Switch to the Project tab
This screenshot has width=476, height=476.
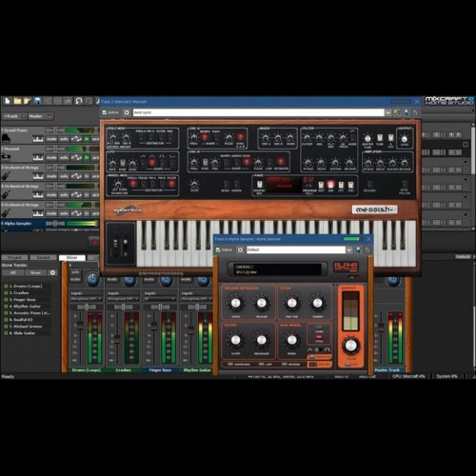tap(14, 257)
